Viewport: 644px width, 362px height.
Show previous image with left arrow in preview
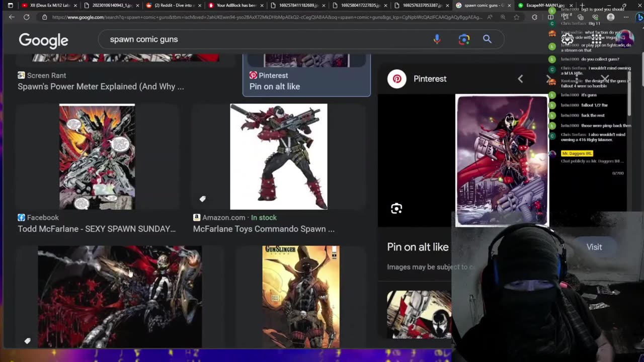pos(520,79)
